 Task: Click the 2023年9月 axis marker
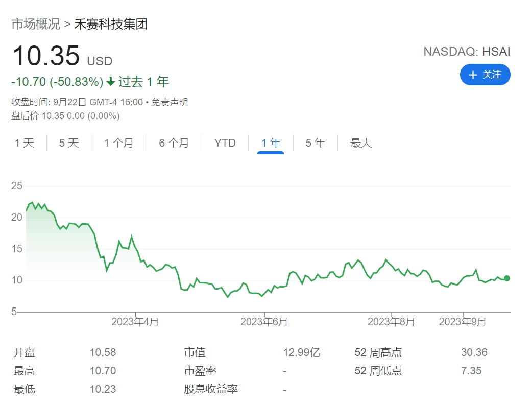point(463,321)
